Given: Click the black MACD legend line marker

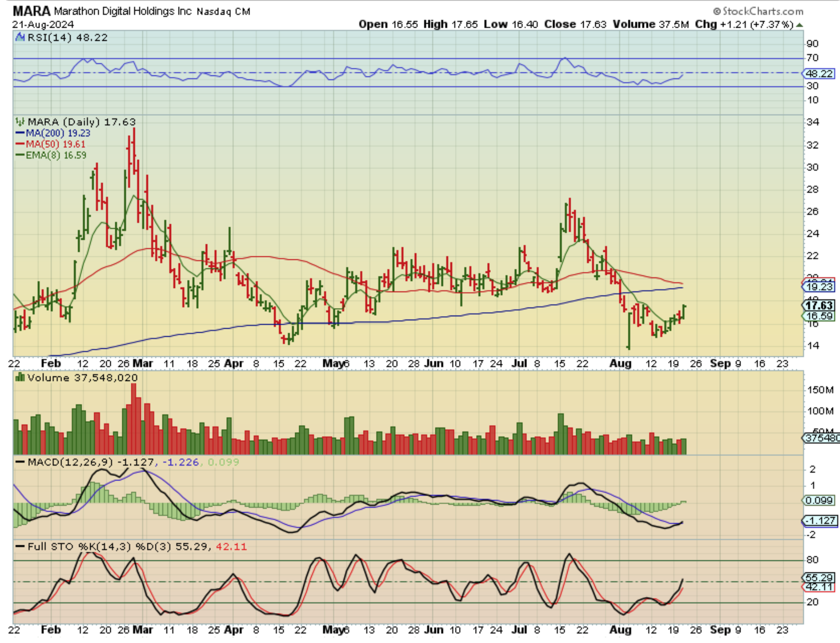Looking at the screenshot, I should pyautogui.click(x=20, y=462).
